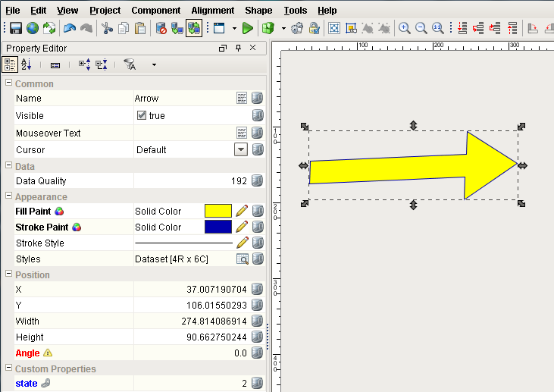
Task: Click the Save floppy disk icon
Action: click(x=15, y=28)
